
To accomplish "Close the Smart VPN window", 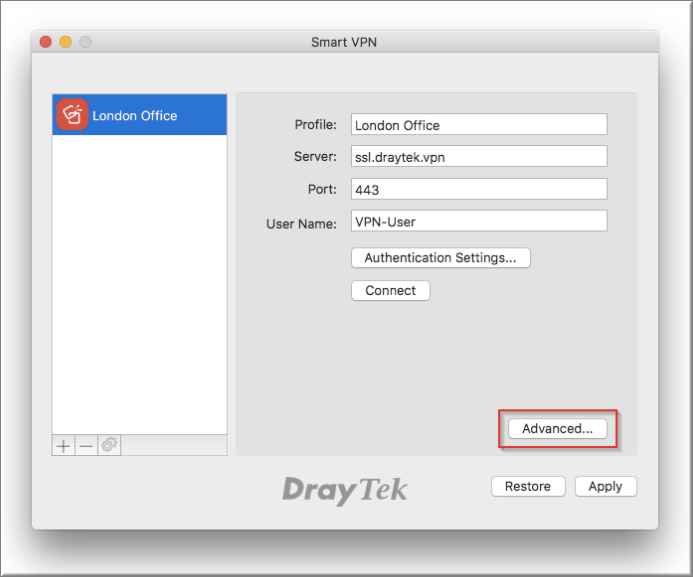I will pyautogui.click(x=46, y=42).
